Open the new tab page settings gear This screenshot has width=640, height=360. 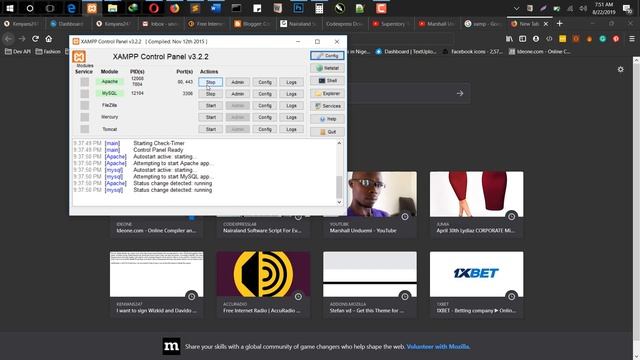pos(620,69)
